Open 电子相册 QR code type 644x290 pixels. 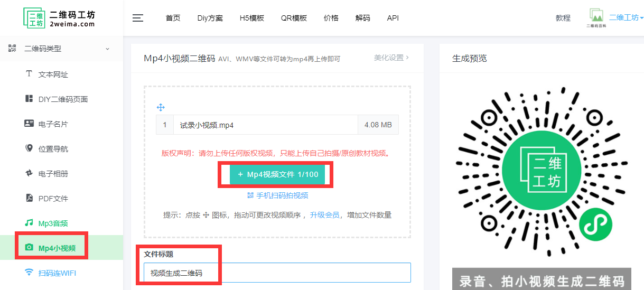pos(53,174)
